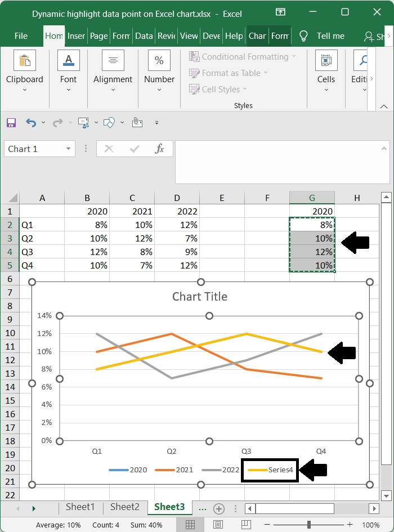Click the Cancel X in formula bar
Image resolution: width=394 pixels, height=532 pixels.
tap(109, 149)
